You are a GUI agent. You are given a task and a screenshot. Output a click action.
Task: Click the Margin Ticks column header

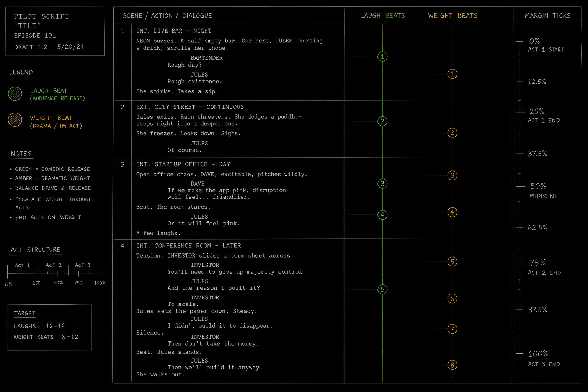click(x=547, y=16)
